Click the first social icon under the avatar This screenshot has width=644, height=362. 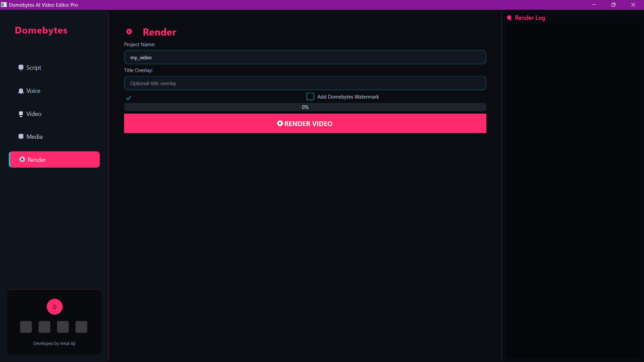click(x=26, y=327)
